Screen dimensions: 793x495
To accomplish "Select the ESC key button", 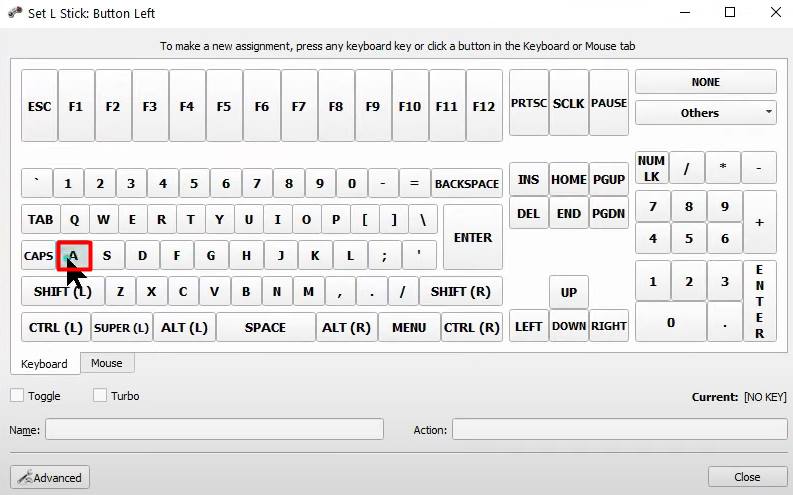I will point(39,106).
